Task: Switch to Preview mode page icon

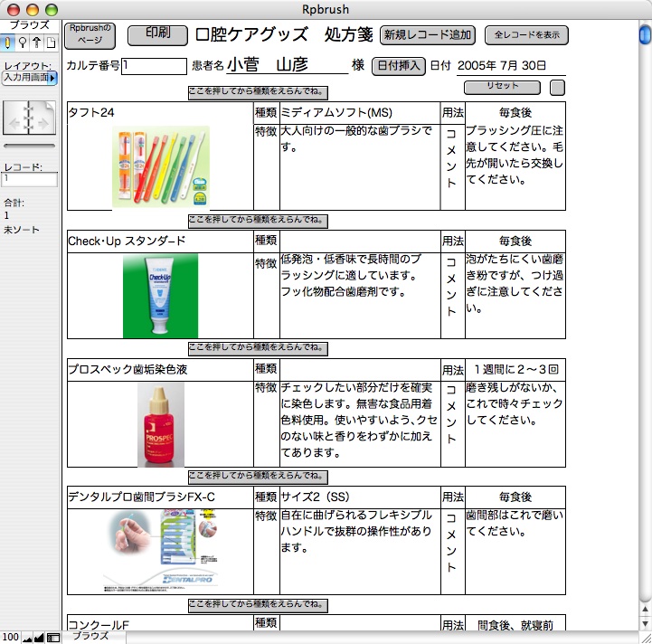Action: tap(51, 43)
